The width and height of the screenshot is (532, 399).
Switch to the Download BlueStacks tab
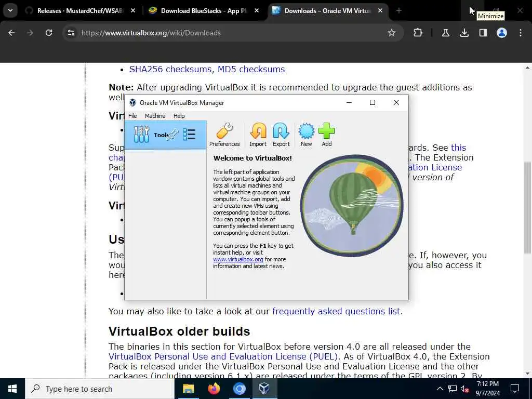204,11
